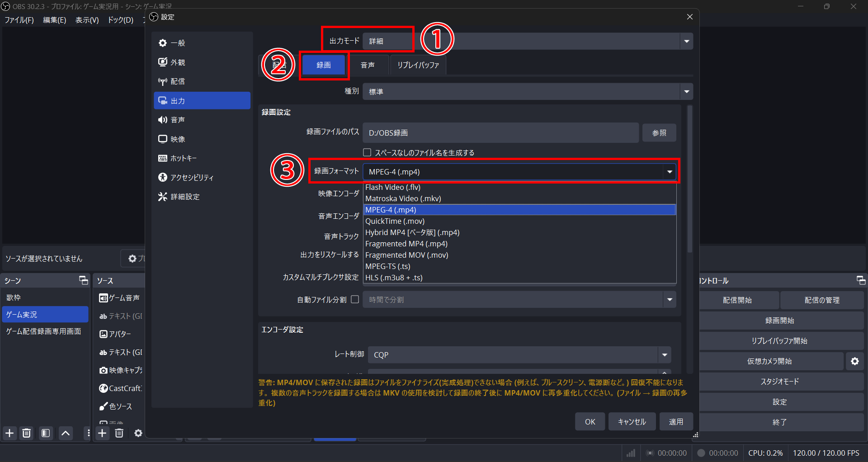
Task: Choose Flash Video (.flv) format
Action: (519, 187)
